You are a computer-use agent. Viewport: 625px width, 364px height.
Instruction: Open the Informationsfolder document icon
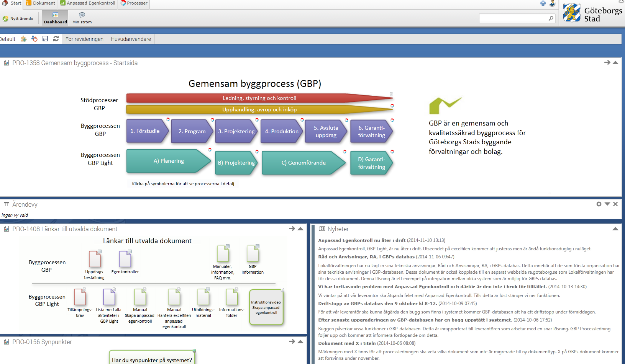pyautogui.click(x=232, y=297)
